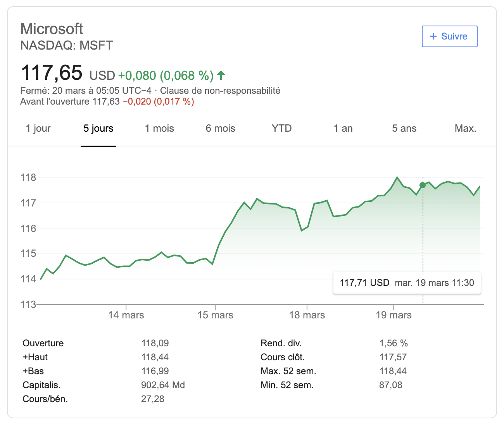Show the 1 an chart range
The width and height of the screenshot is (504, 423).
click(x=343, y=129)
